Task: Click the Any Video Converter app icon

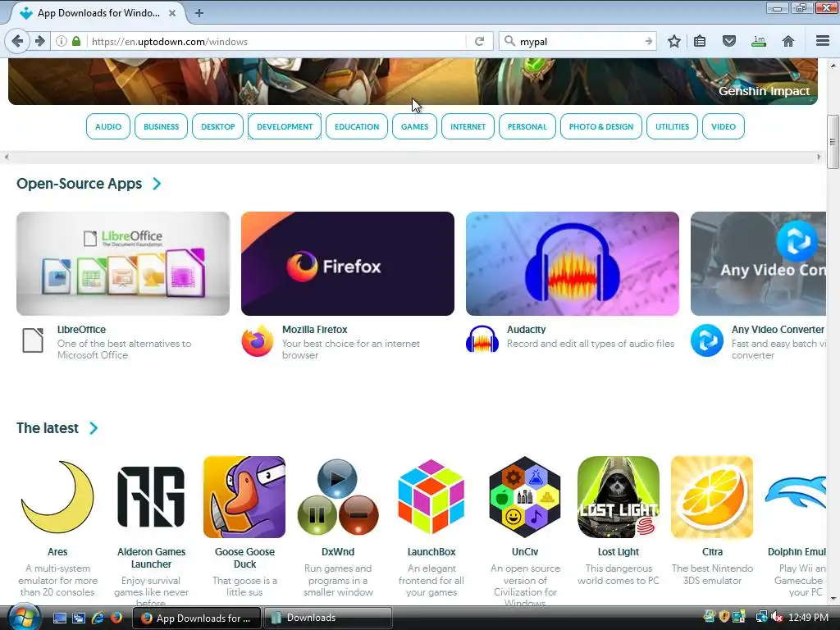Action: coord(707,340)
